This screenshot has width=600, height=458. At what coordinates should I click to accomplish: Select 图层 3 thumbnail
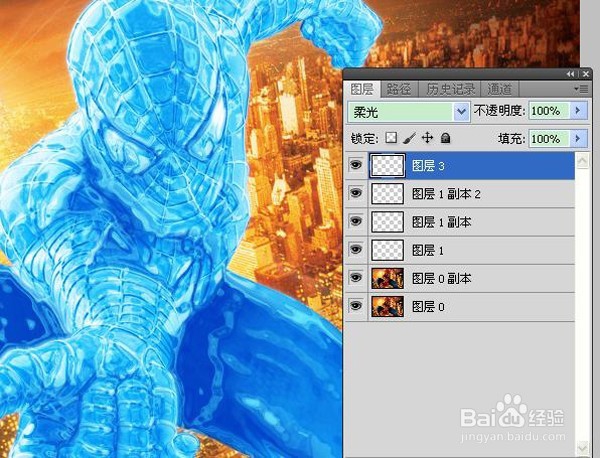387,165
